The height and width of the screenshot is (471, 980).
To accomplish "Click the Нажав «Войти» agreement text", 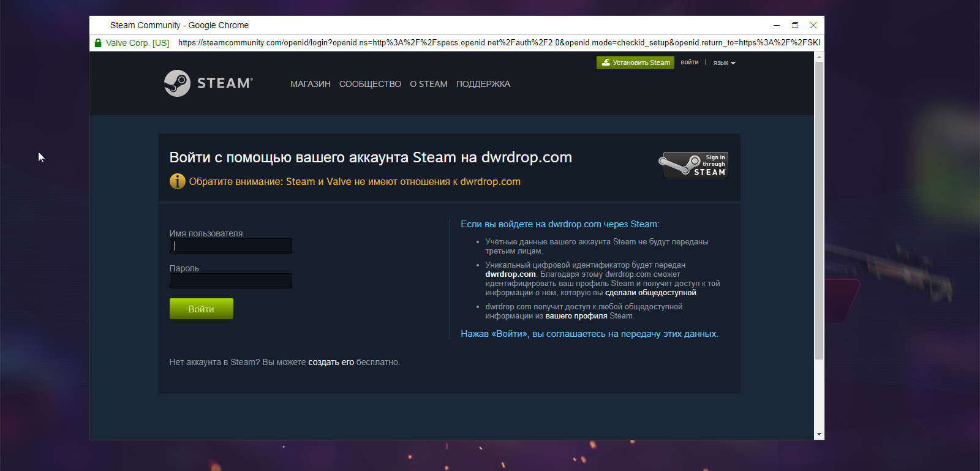I will (x=589, y=334).
